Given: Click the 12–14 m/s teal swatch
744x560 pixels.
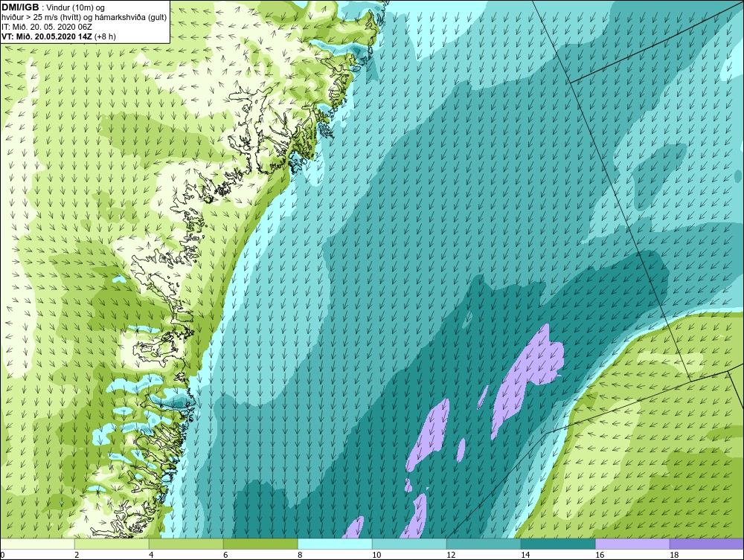Looking at the screenshot, I should [484, 544].
